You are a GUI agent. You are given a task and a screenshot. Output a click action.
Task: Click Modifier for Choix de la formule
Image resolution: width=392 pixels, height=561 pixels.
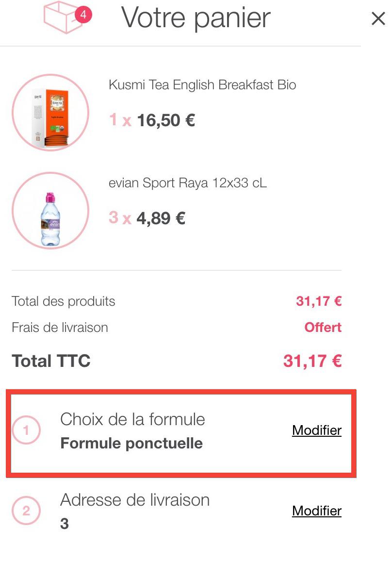point(316,430)
